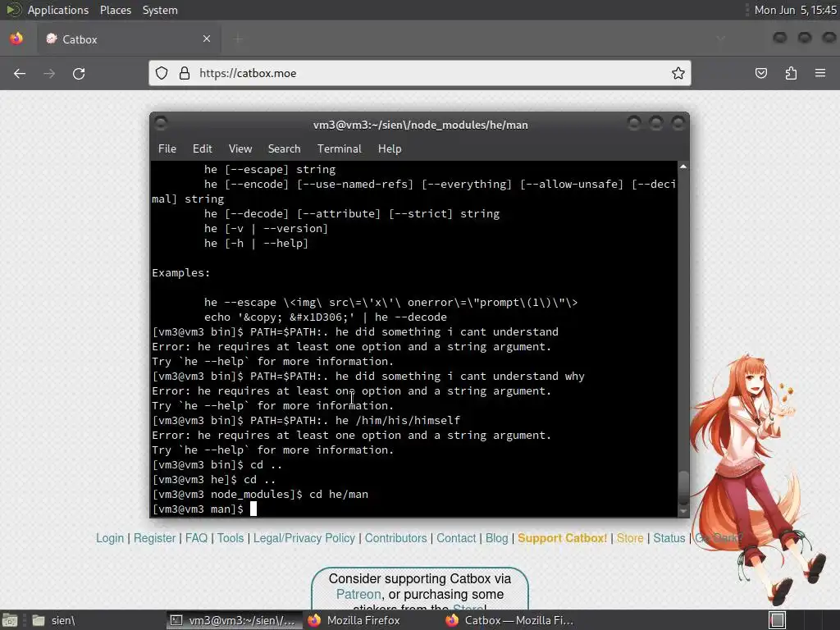Click terminal window menu button top-left
This screenshot has height=630, width=840.
click(x=160, y=123)
